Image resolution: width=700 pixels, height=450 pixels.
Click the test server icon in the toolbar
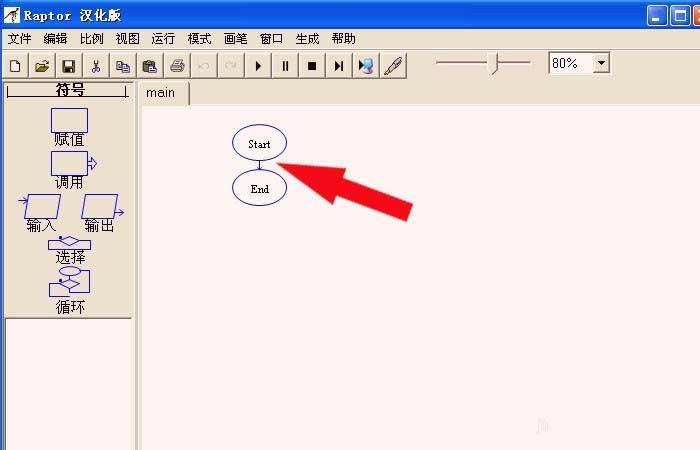pos(366,66)
